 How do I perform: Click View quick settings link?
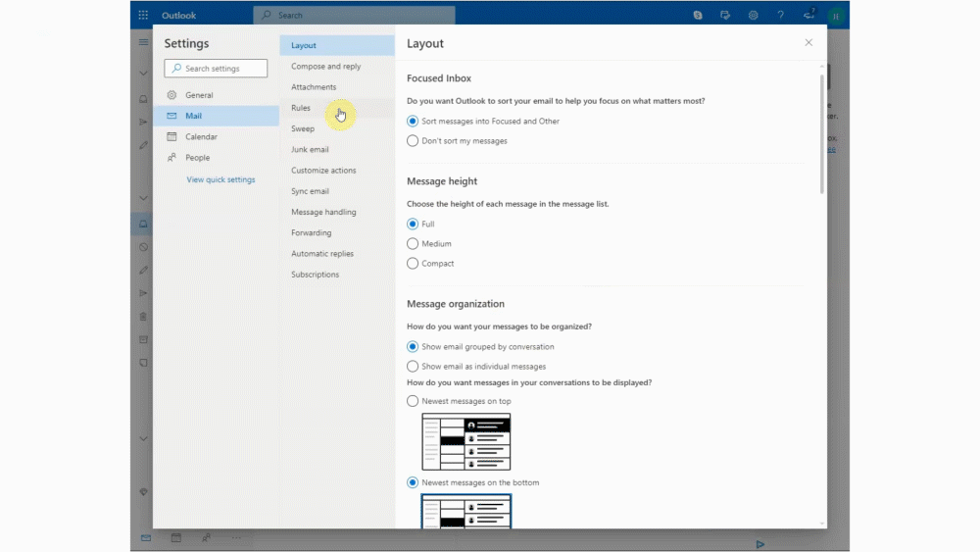[220, 179]
